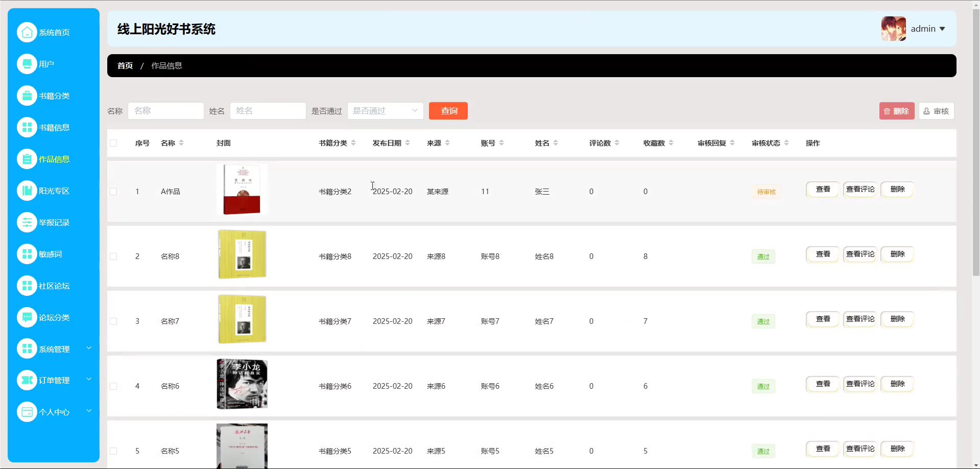Go to 首页 breadcrumb link
The width and height of the screenshot is (980, 469).
click(x=125, y=66)
